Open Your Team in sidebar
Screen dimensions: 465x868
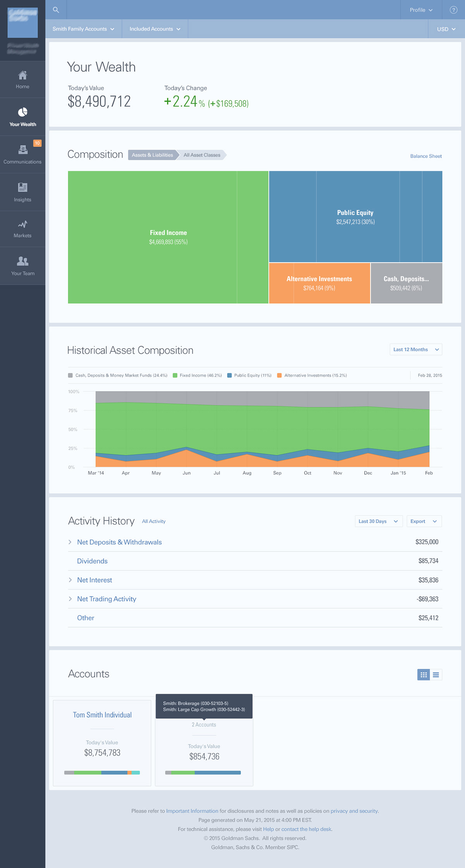(22, 266)
